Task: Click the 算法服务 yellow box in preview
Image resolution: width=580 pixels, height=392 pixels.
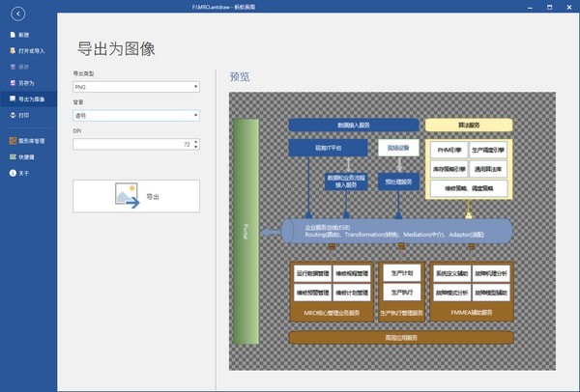Action: (x=468, y=125)
